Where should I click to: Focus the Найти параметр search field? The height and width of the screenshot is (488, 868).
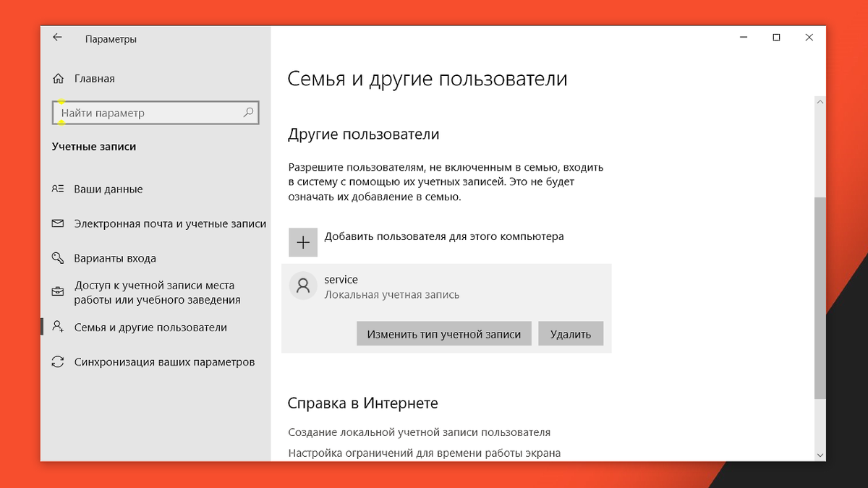(x=156, y=113)
